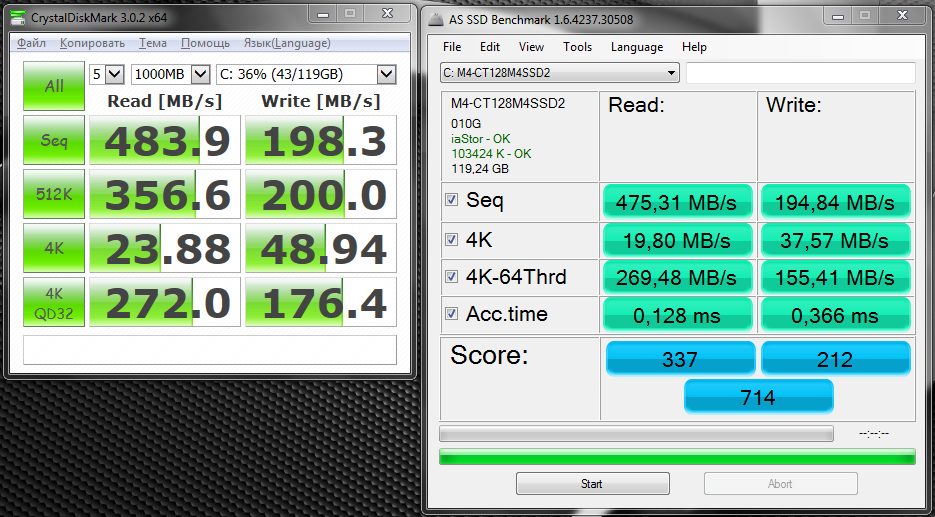Toggle the Acc.time test checkbox
The width and height of the screenshot is (935, 517).
pyautogui.click(x=451, y=314)
